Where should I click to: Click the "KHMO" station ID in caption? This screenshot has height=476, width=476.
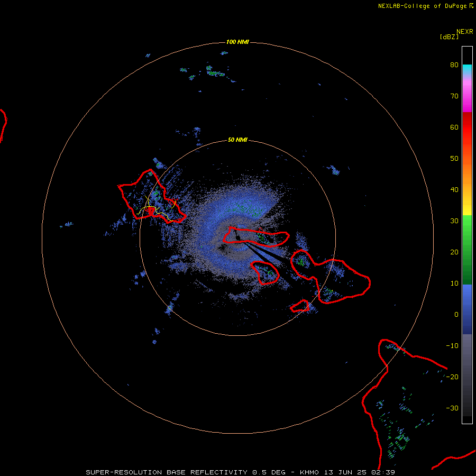[309, 472]
